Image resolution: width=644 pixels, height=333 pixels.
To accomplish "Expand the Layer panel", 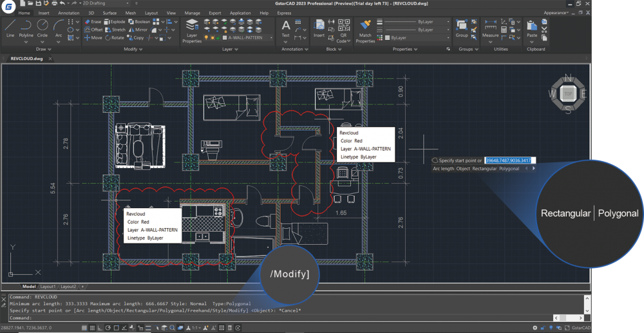I will 230,49.
